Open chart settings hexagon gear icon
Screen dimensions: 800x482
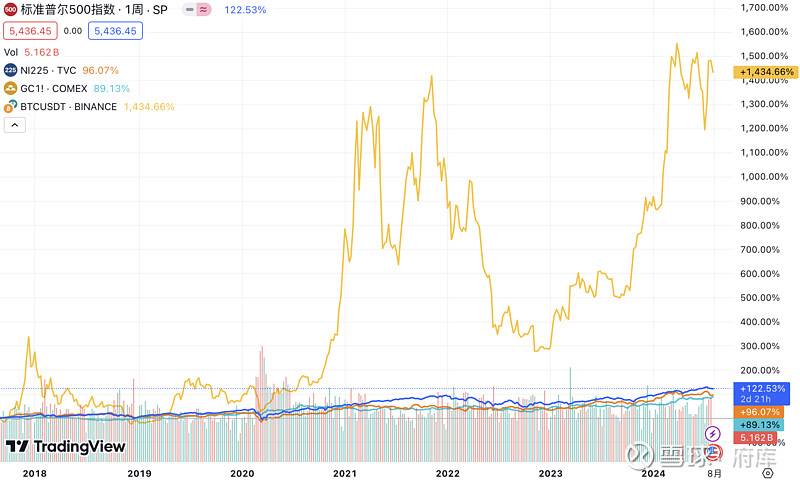click(x=767, y=474)
